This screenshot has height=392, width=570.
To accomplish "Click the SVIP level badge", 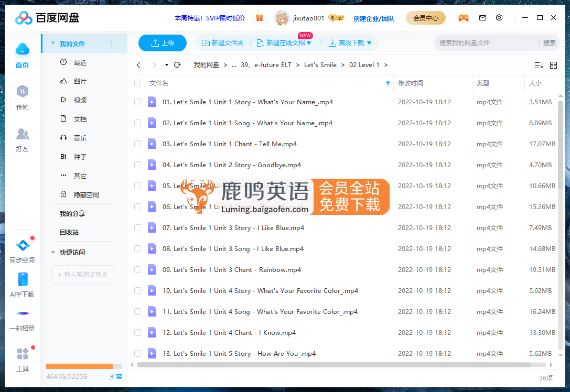I will (336, 18).
